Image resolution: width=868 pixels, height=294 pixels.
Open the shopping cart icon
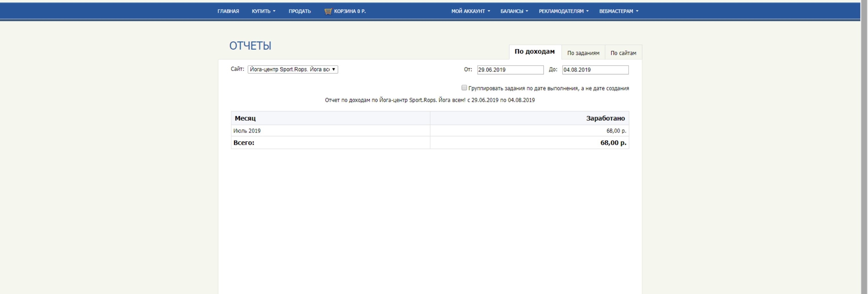pos(328,12)
